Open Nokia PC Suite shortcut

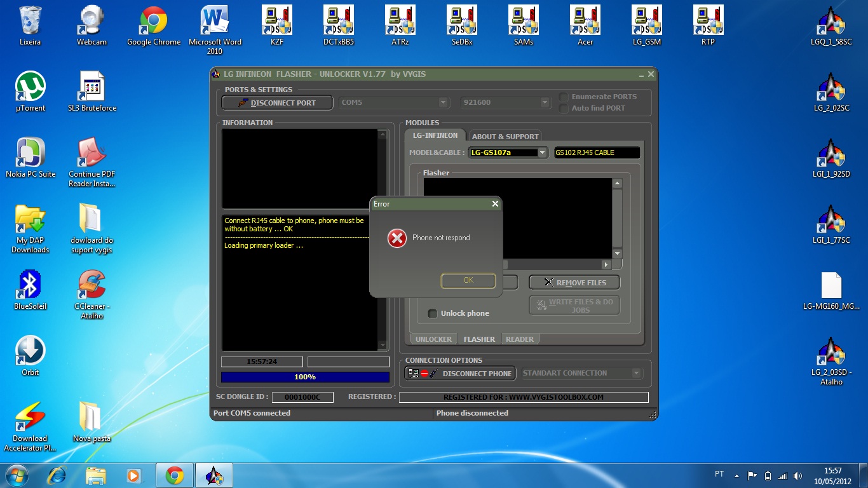tap(30, 158)
